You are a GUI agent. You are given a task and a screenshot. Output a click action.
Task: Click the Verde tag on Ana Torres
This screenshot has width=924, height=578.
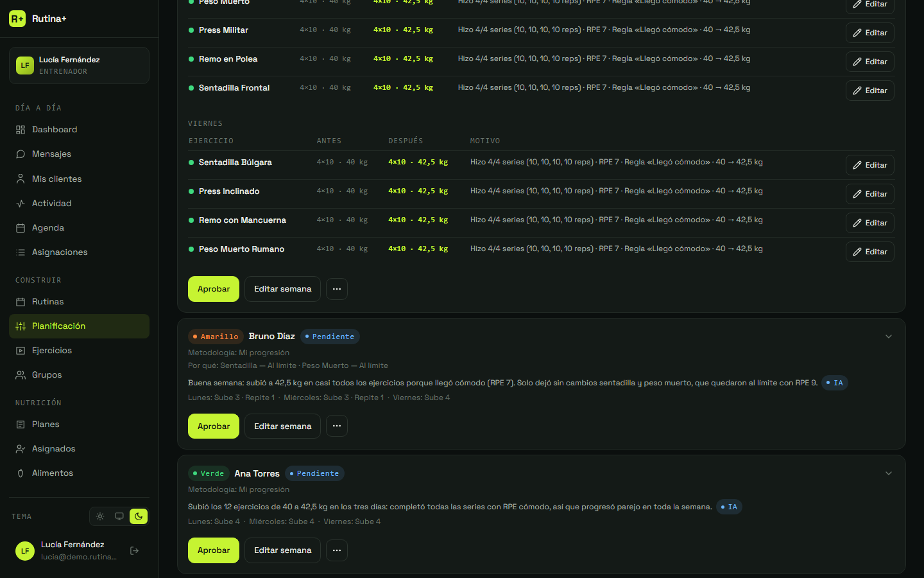(209, 473)
